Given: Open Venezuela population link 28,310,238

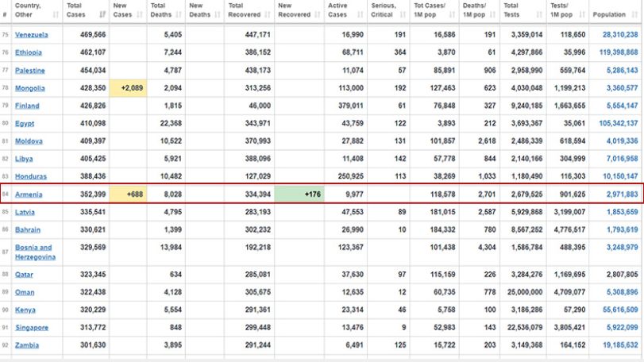Looking at the screenshot, I should point(620,34).
